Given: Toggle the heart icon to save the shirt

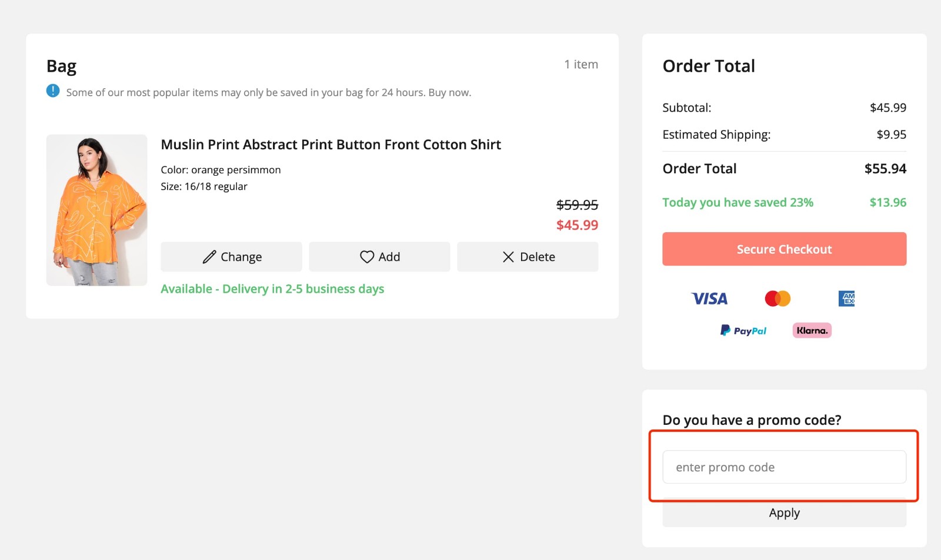Looking at the screenshot, I should click(x=367, y=257).
